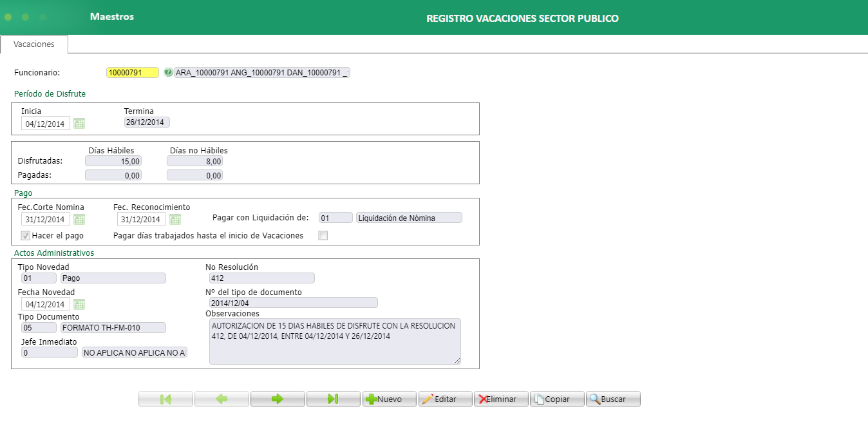Click the No Resolución field 412
868x422 pixels.
pyautogui.click(x=262, y=278)
